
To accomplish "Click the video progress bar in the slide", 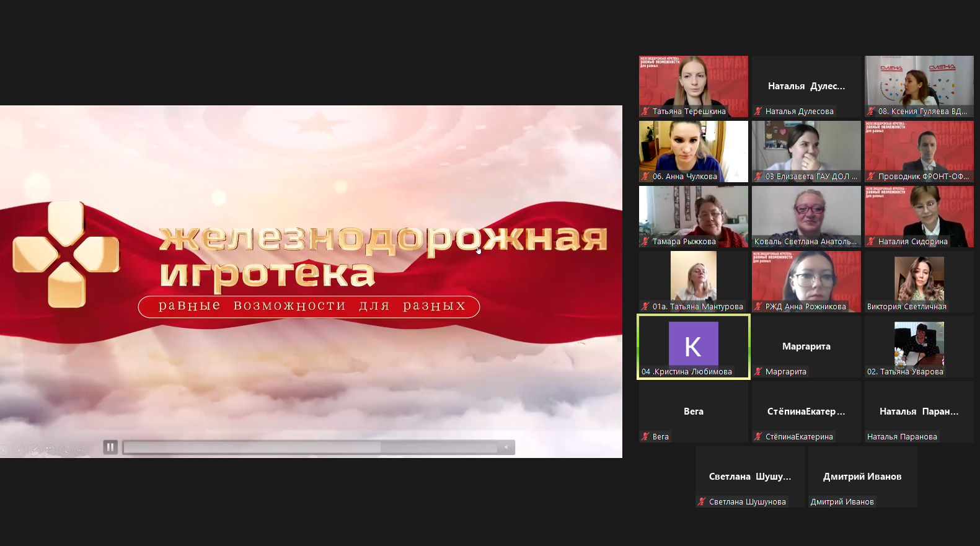I will [x=310, y=447].
